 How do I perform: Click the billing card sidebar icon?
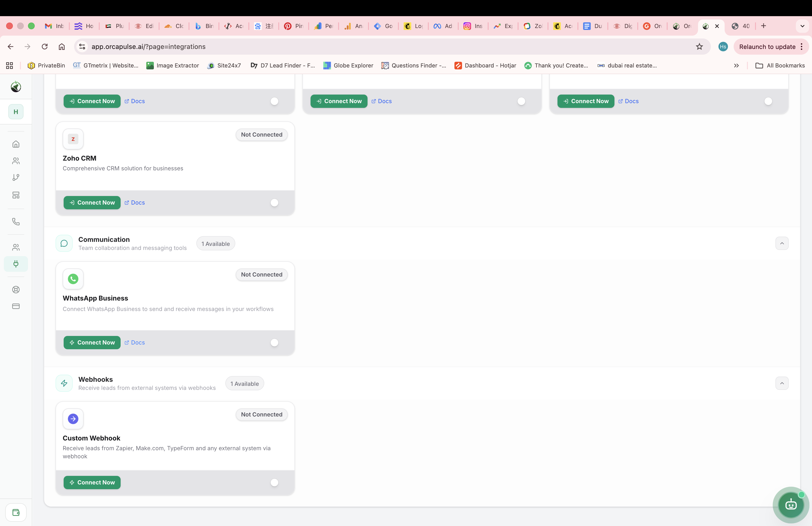click(16, 306)
